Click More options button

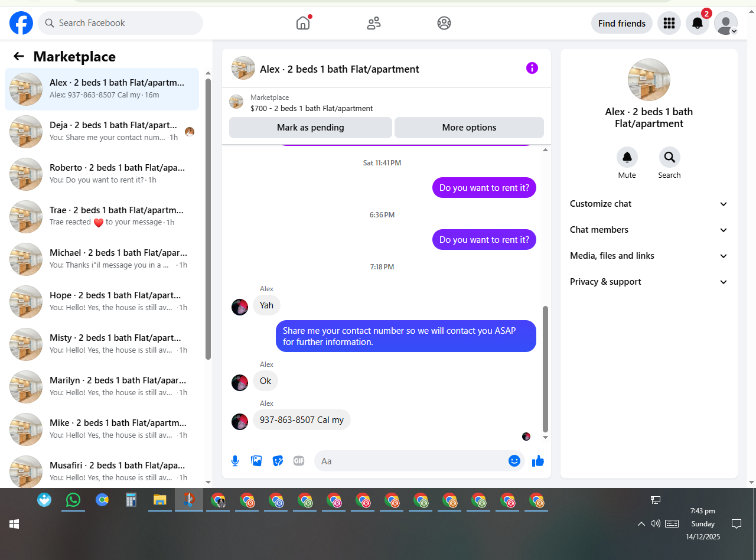[x=469, y=128]
